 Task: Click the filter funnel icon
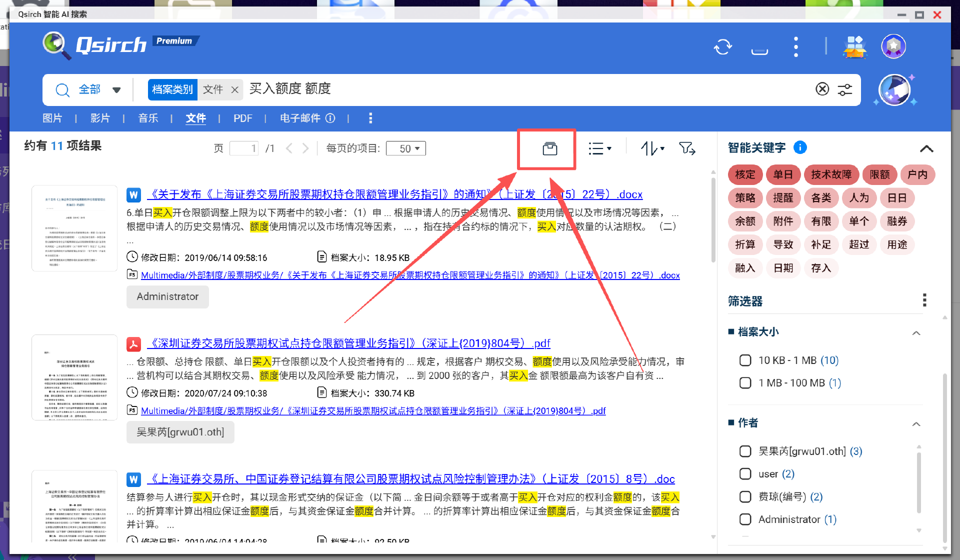coord(687,148)
